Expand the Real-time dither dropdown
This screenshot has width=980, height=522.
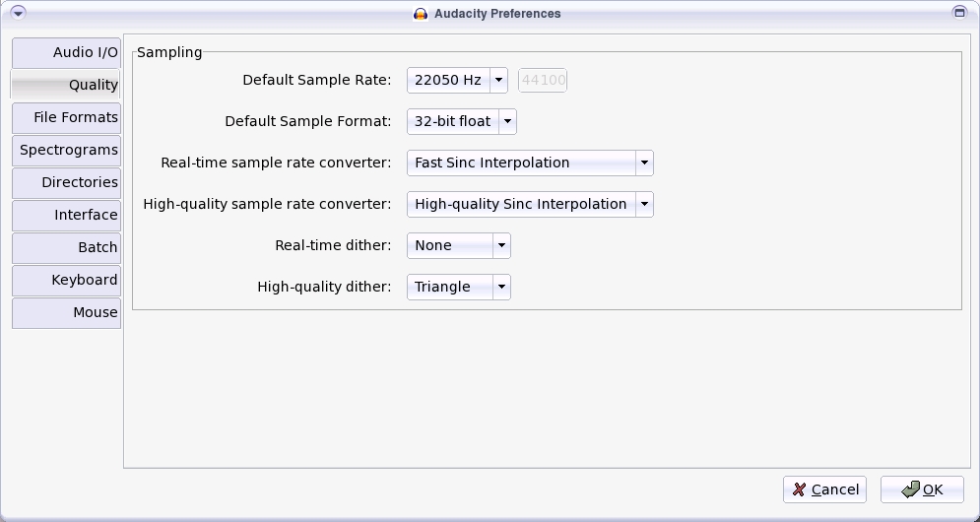(x=501, y=246)
